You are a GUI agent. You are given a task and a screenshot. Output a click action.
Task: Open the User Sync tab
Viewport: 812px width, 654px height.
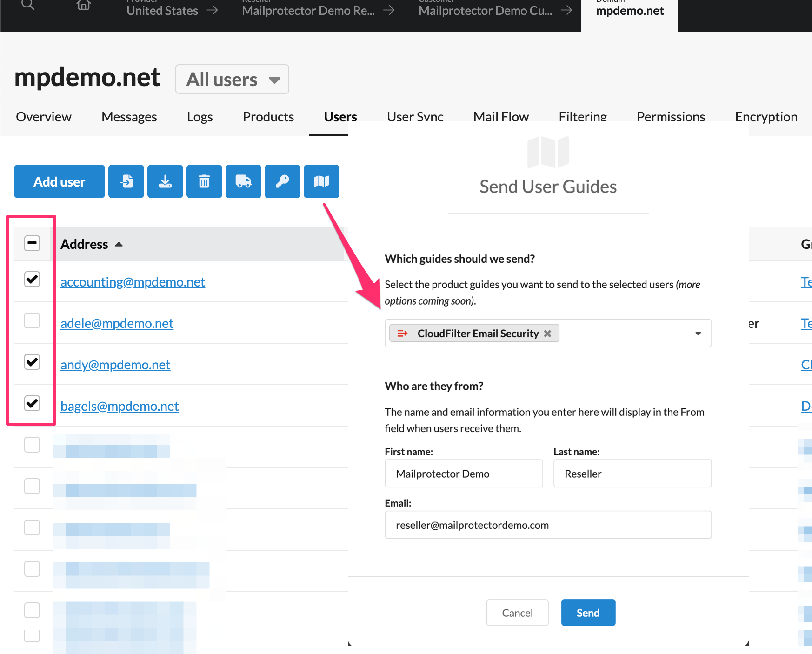[415, 117]
